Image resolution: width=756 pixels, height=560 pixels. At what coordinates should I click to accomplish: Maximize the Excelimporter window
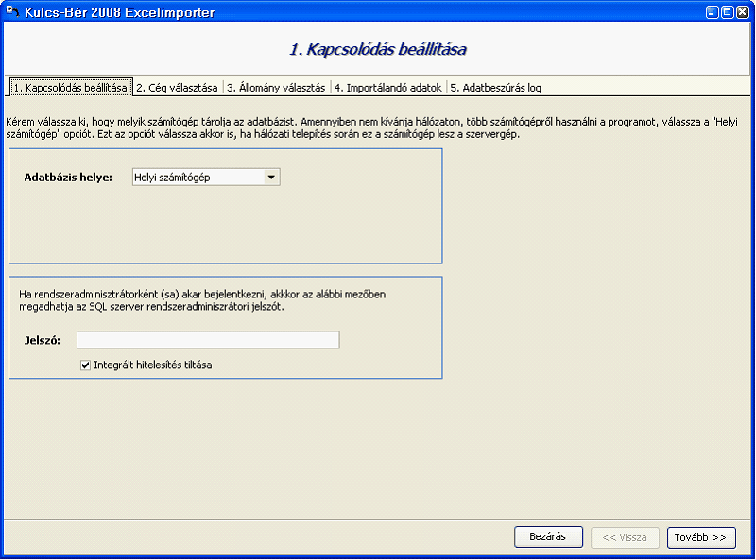(727, 12)
